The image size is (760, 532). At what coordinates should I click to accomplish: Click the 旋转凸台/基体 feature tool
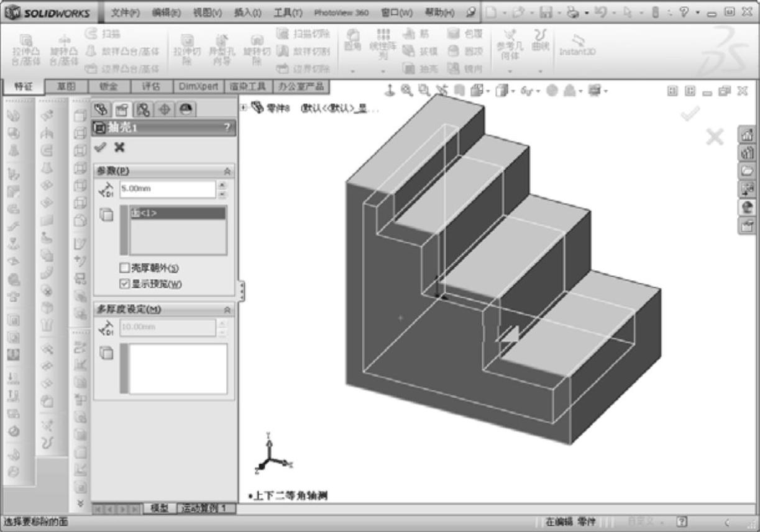[65, 50]
